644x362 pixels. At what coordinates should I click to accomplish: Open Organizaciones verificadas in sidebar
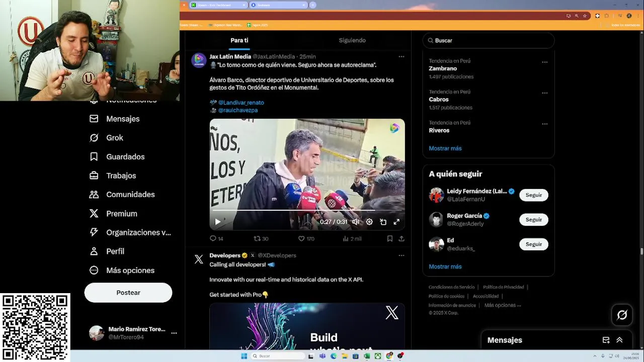click(130, 232)
